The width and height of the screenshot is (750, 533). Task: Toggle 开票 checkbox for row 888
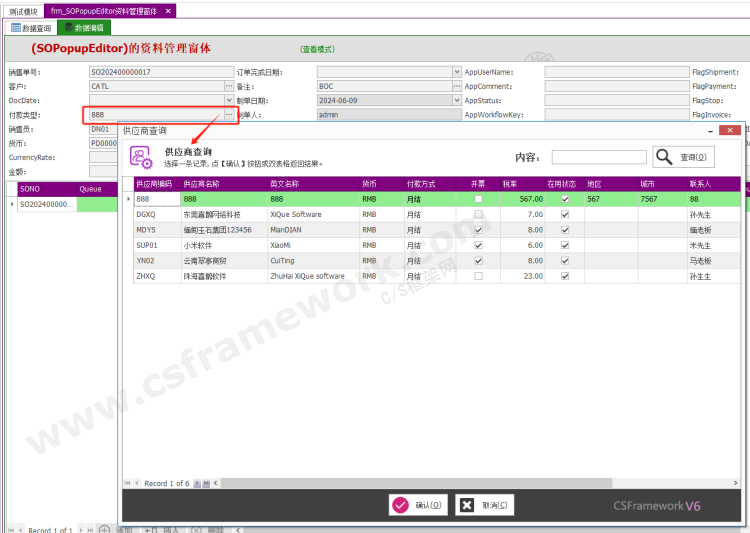click(x=478, y=200)
